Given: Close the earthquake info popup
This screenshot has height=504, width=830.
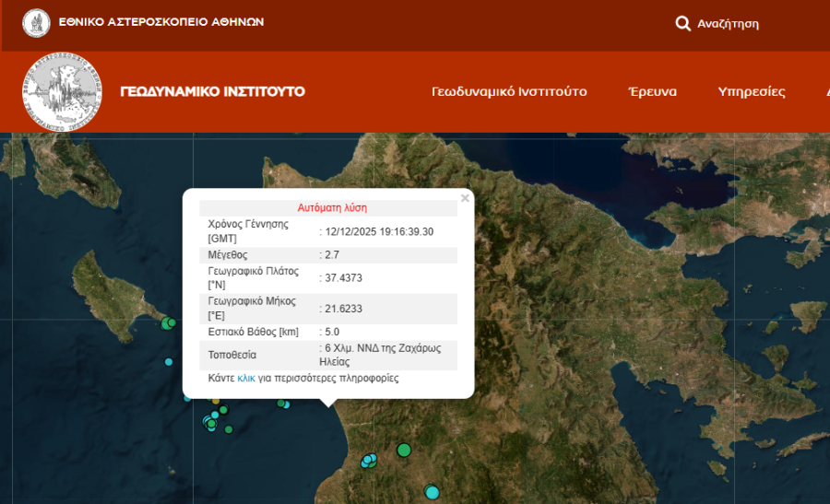Looking at the screenshot, I should click(465, 198).
